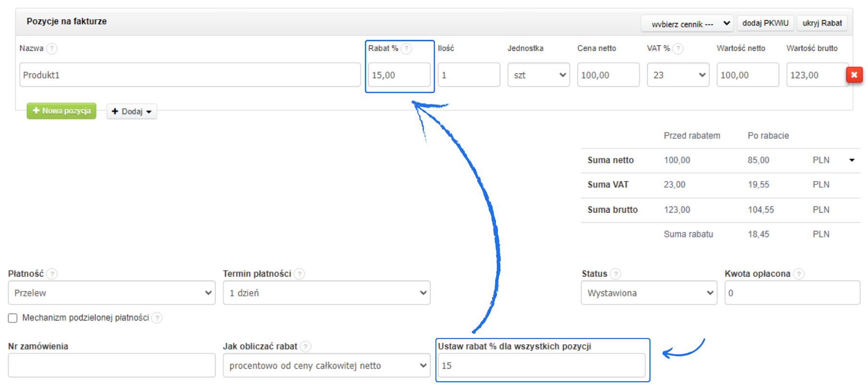Viewport: 868px width, 385px height.
Task: Click the dodaj PKWiU button
Action: (x=765, y=23)
